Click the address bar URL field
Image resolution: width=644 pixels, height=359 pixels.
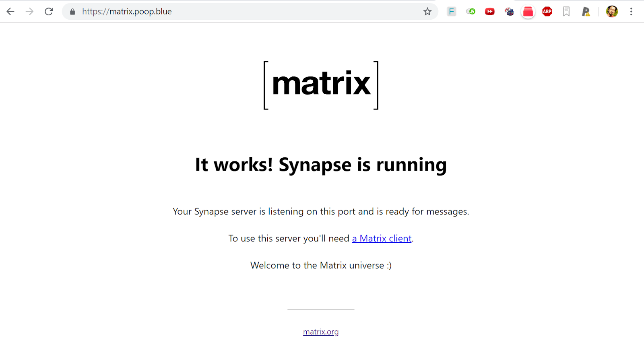pos(250,12)
